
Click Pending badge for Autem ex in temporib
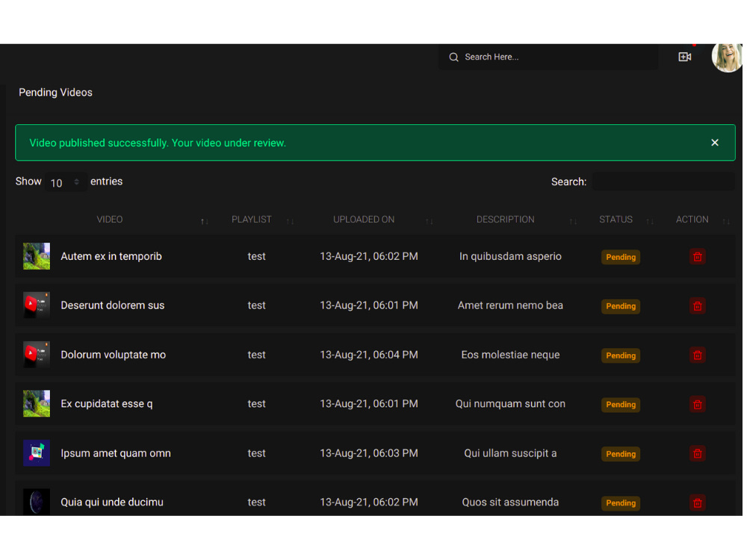click(621, 257)
